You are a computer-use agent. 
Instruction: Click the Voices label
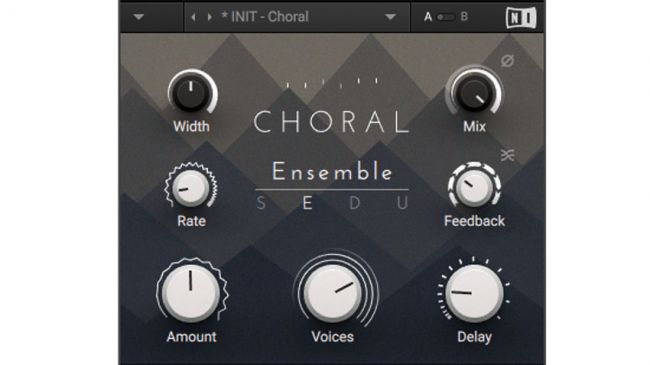pos(332,337)
